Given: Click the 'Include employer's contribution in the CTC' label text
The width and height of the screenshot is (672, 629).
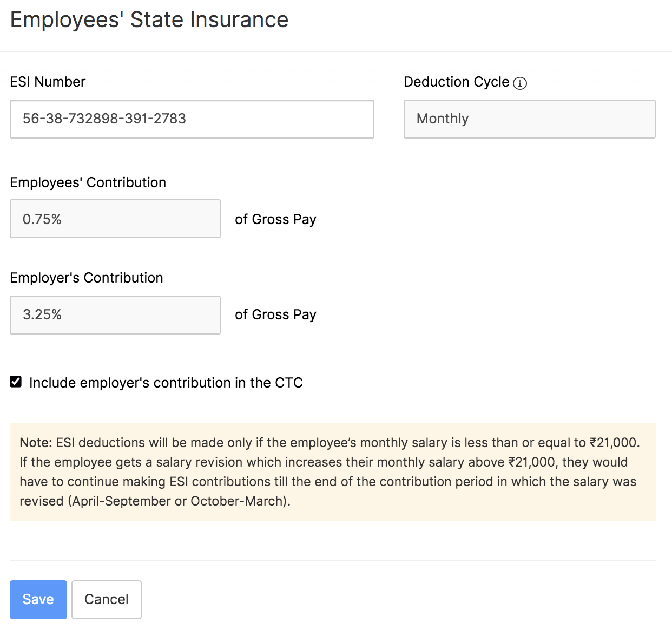Looking at the screenshot, I should coord(166,383).
